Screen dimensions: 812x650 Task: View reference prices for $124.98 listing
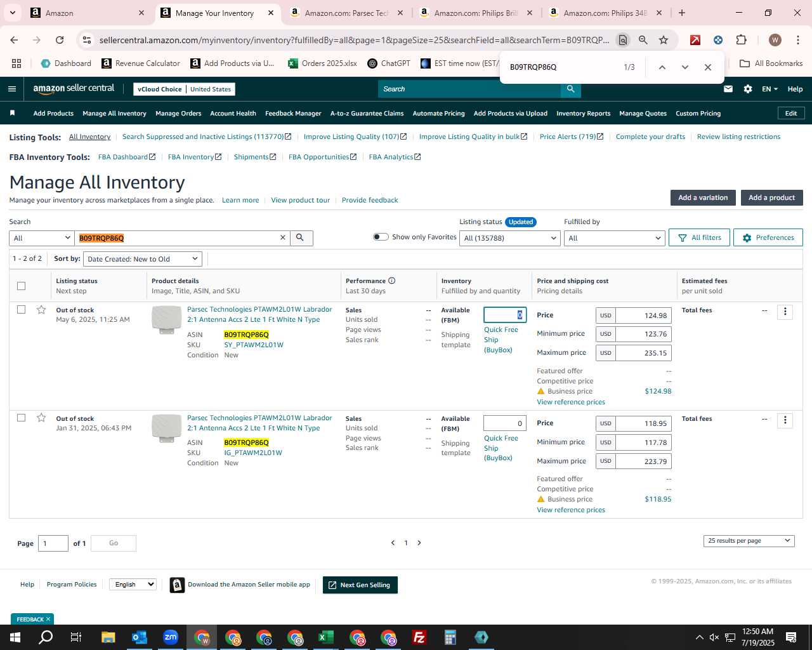point(571,402)
